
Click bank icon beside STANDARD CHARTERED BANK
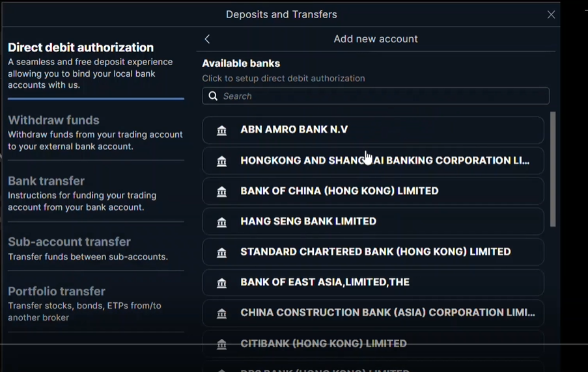(x=221, y=252)
